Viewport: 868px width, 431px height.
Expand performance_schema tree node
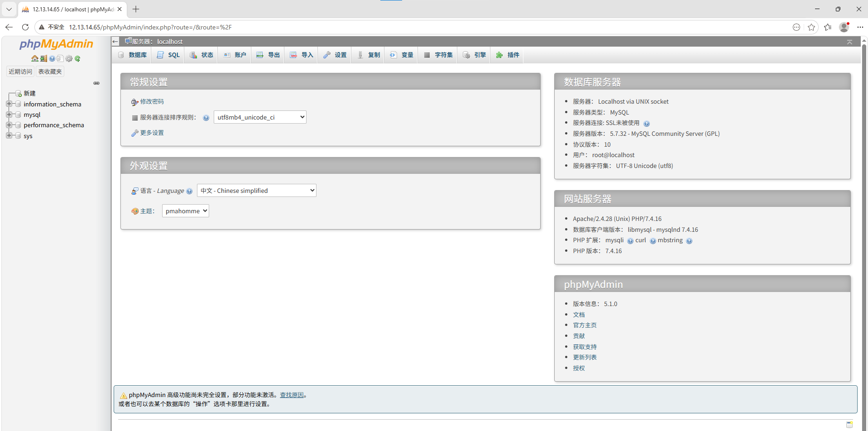pos(9,125)
